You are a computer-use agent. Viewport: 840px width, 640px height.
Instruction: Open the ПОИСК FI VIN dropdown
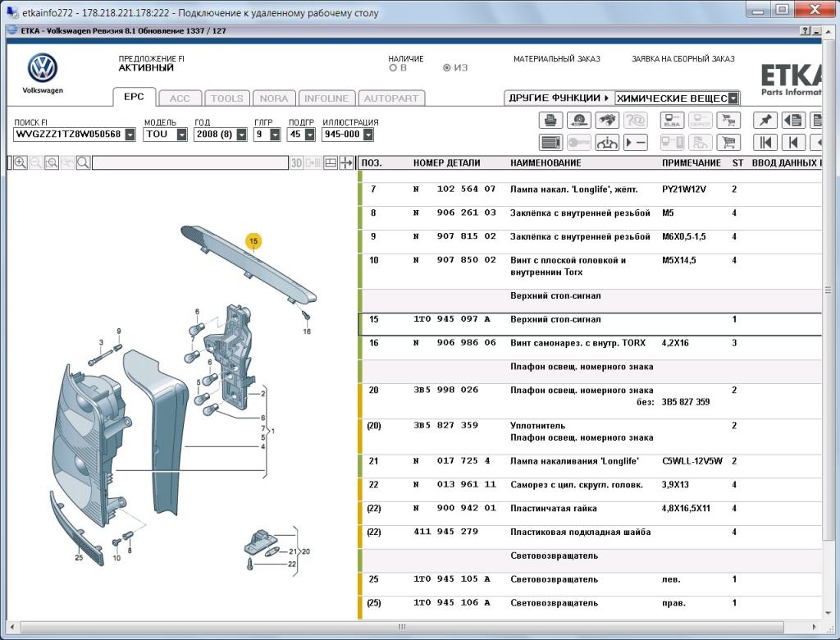[130, 135]
